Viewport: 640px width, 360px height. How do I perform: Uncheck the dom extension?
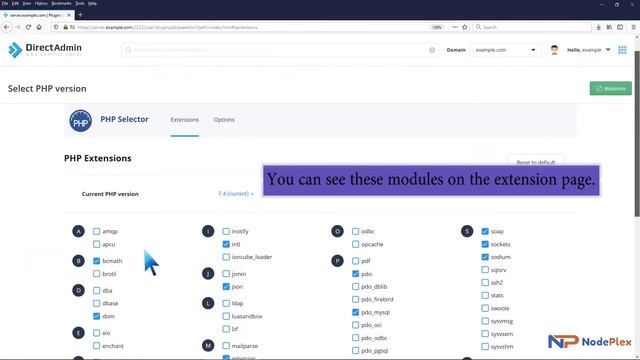point(96,316)
